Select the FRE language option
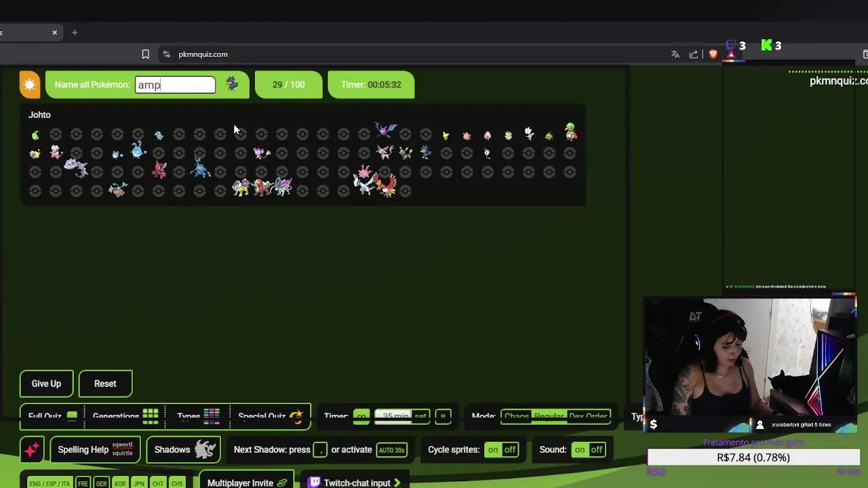This screenshot has height=488, width=868. click(83, 483)
